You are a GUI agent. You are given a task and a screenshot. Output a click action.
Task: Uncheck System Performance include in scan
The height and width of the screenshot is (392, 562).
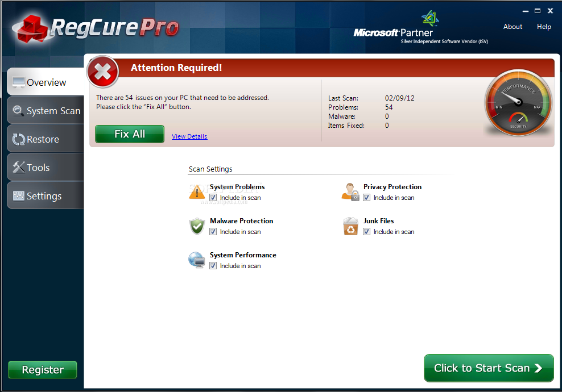(213, 266)
